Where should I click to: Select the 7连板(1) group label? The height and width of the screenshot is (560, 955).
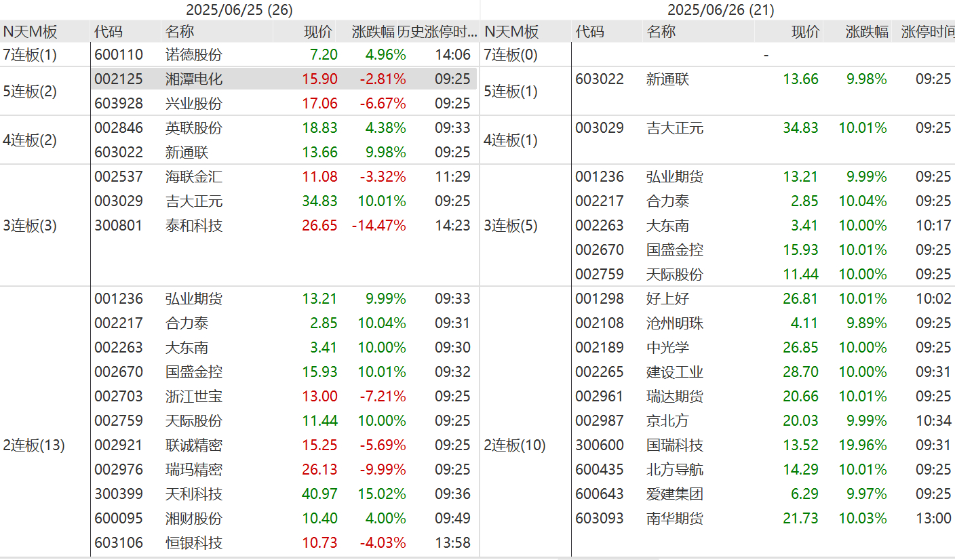point(31,55)
